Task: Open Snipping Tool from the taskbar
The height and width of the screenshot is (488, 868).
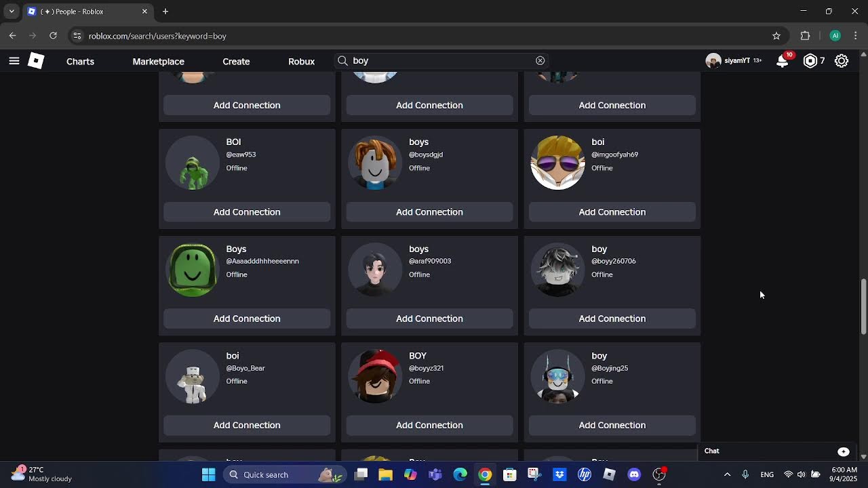Action: [x=534, y=474]
